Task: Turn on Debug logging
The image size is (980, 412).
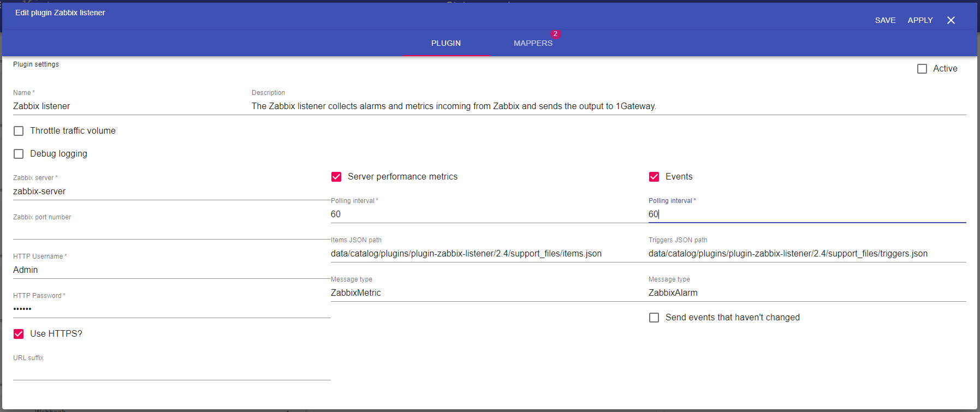Action: (19, 154)
